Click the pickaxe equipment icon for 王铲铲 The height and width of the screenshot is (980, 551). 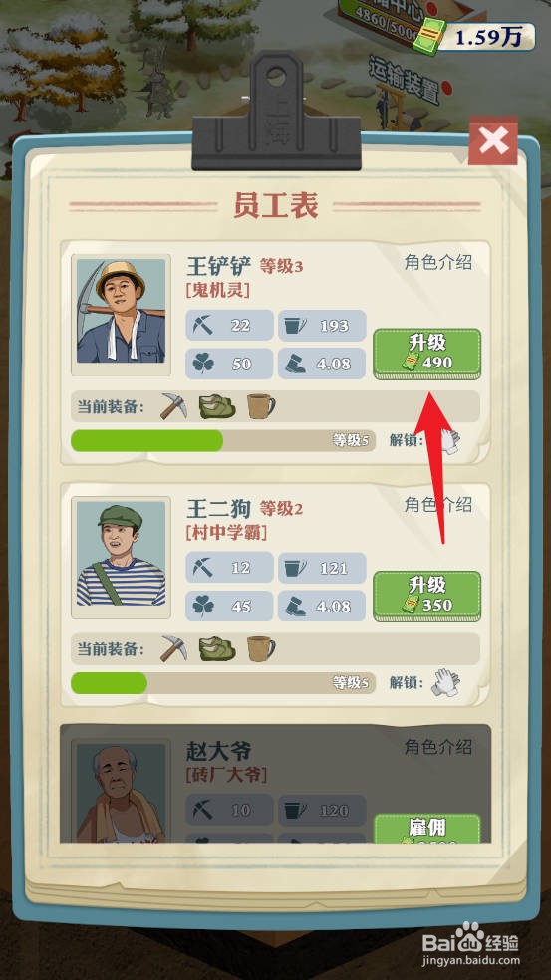point(173,406)
